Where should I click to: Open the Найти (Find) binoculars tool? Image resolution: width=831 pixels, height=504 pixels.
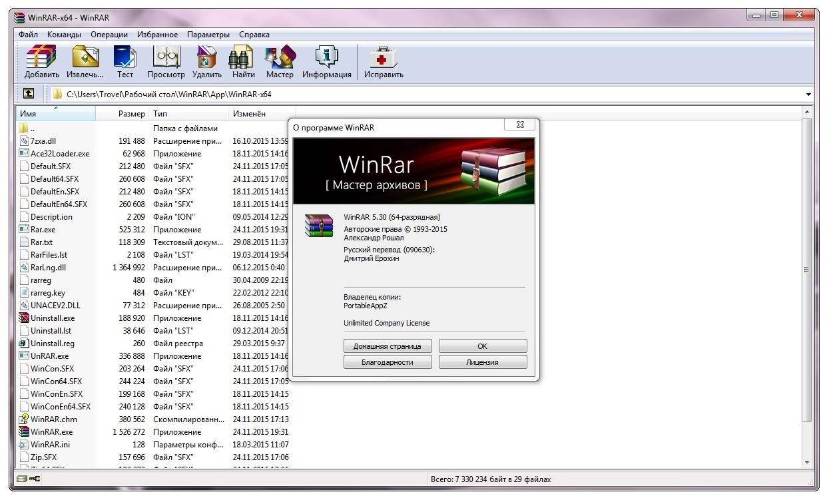(x=241, y=57)
